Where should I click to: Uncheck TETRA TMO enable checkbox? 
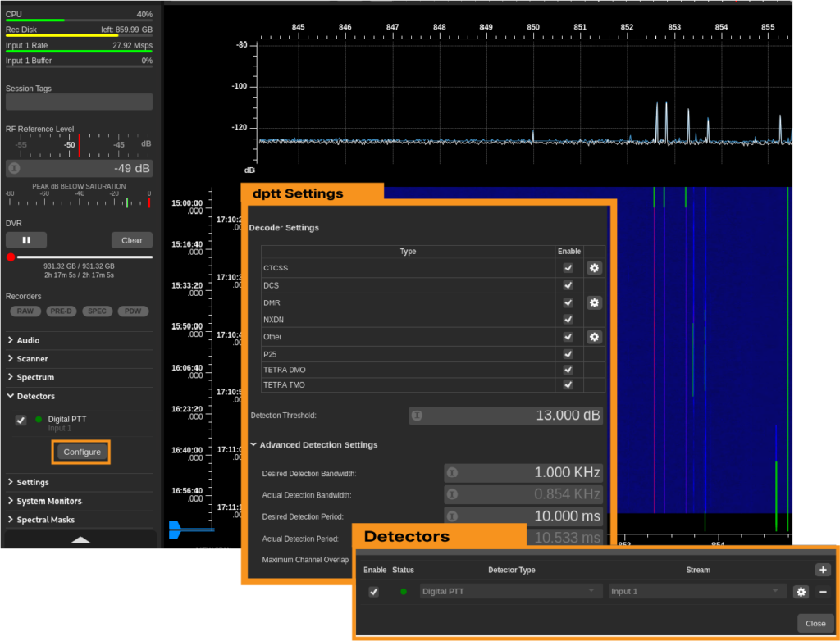pyautogui.click(x=568, y=384)
